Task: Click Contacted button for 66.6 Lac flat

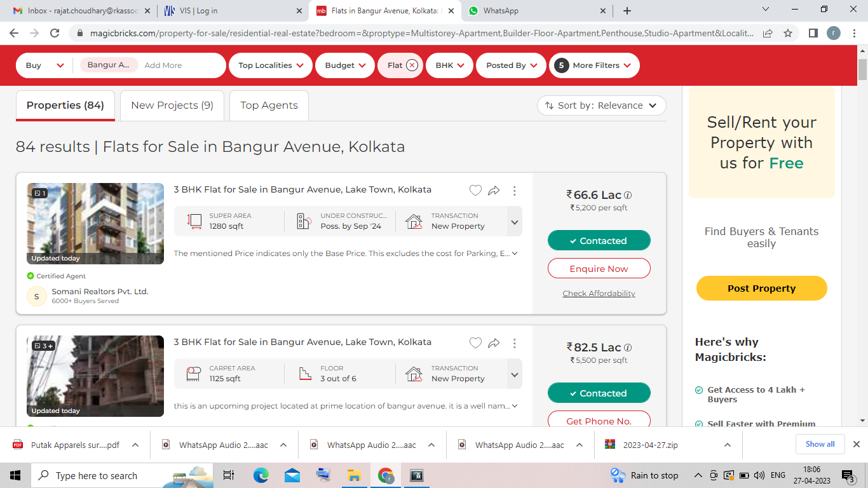Action: pos(599,241)
